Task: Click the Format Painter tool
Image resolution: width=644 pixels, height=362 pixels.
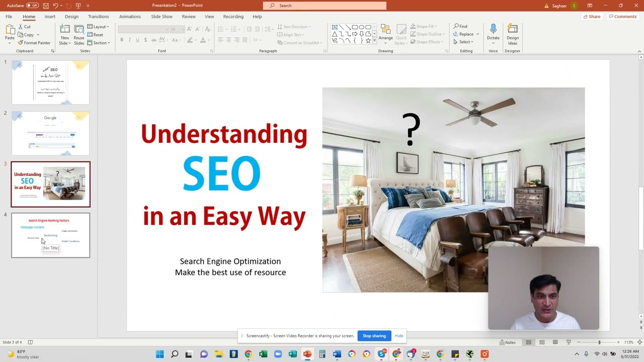Action: pyautogui.click(x=34, y=43)
